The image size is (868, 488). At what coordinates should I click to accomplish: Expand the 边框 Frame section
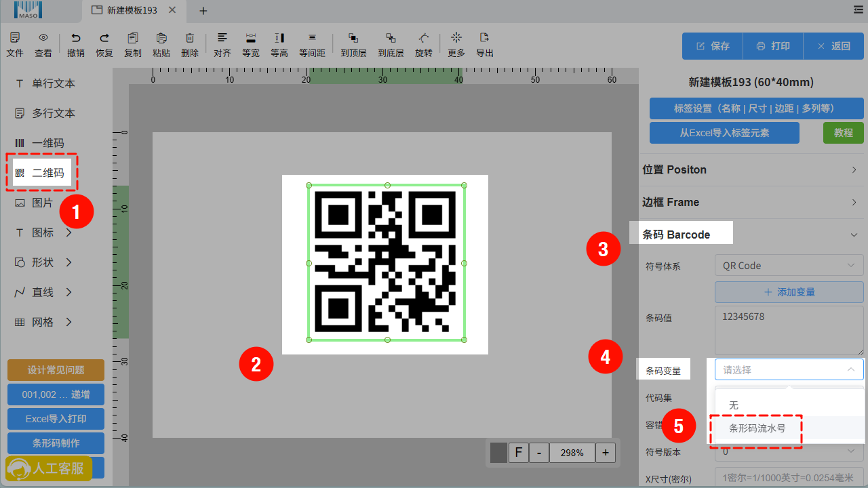[752, 202]
